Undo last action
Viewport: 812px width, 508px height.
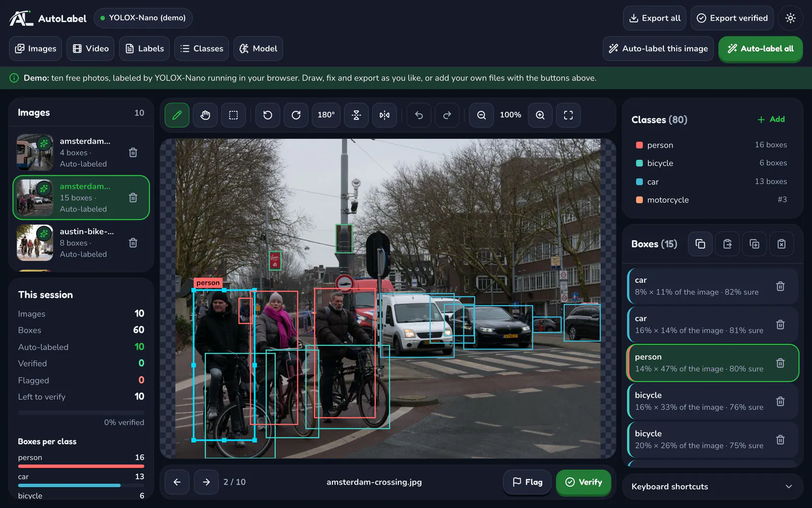419,115
